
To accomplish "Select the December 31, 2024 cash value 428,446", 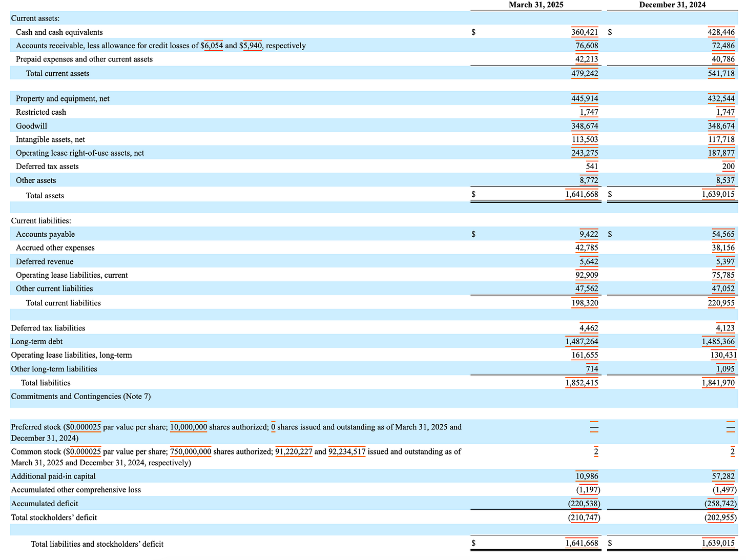I will 721,32.
